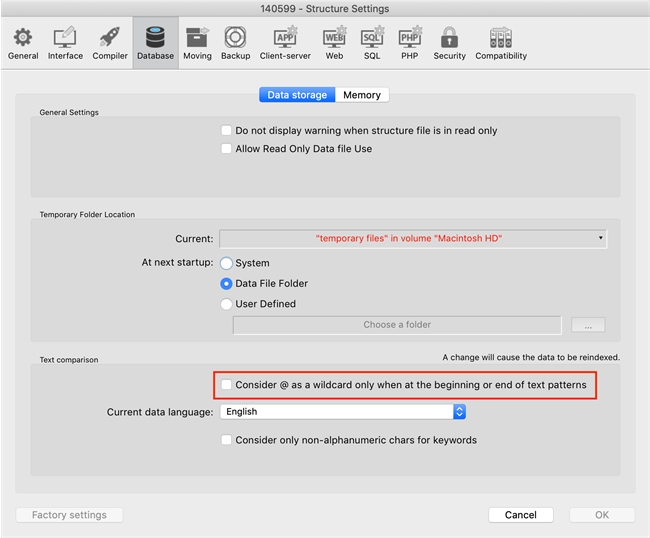Open the Backup lifebuoy icon
This screenshot has height=538, width=650.
pyautogui.click(x=236, y=42)
